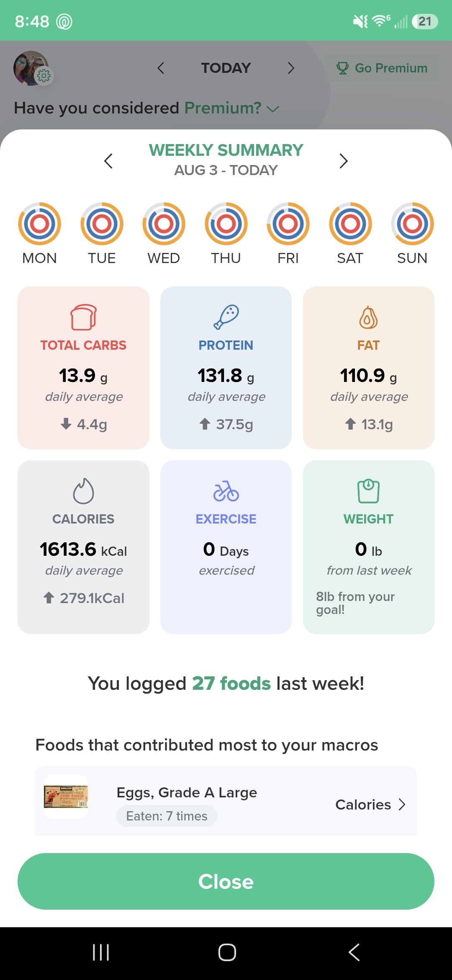
Task: Close the weekly summary panel
Action: point(226,881)
